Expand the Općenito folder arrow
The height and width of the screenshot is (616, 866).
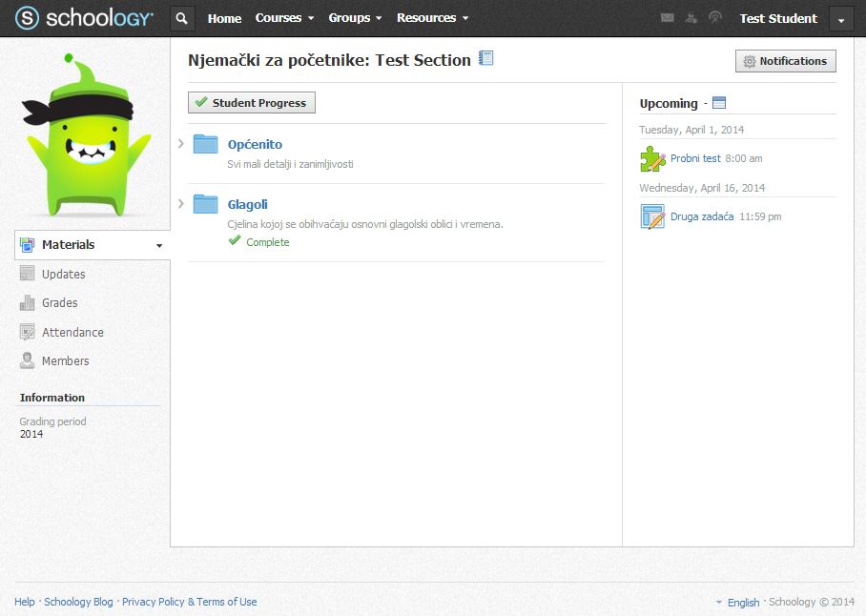click(x=181, y=144)
